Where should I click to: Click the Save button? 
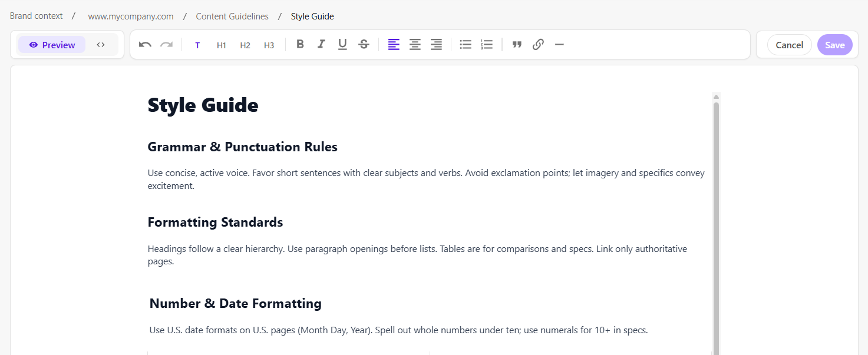(x=834, y=45)
